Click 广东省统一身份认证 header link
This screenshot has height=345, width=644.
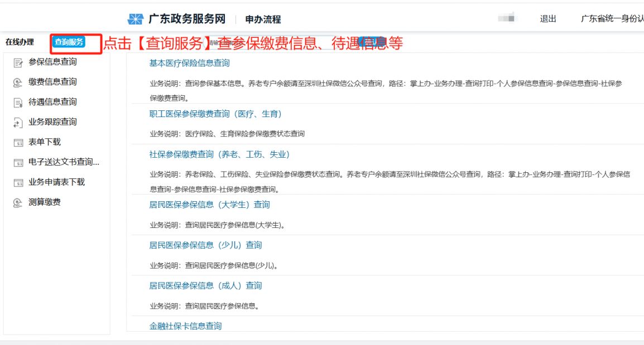click(612, 19)
